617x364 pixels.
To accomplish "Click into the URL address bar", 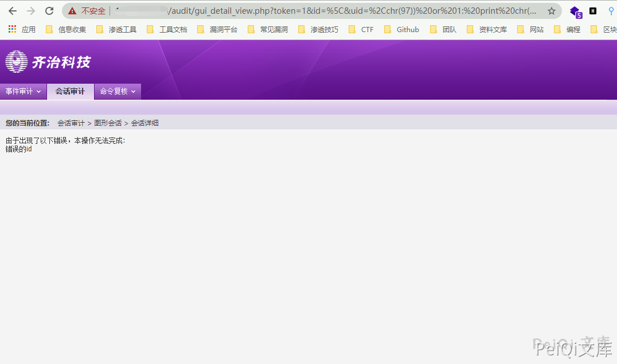I will [344, 11].
